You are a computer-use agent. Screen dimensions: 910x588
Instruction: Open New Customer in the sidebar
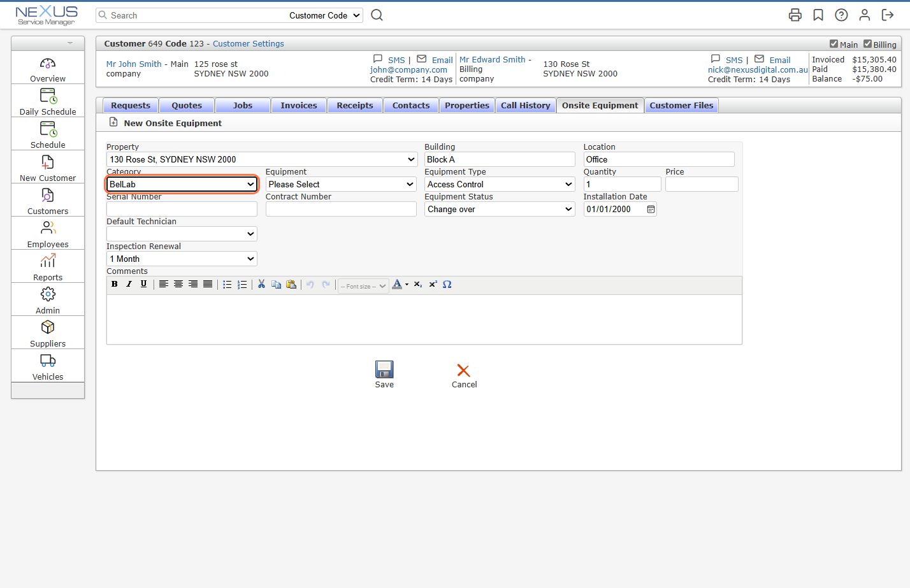click(48, 168)
